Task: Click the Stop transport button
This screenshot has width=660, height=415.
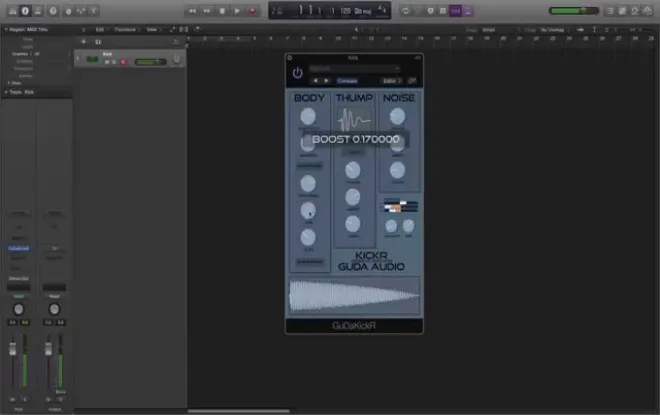Action: point(222,11)
